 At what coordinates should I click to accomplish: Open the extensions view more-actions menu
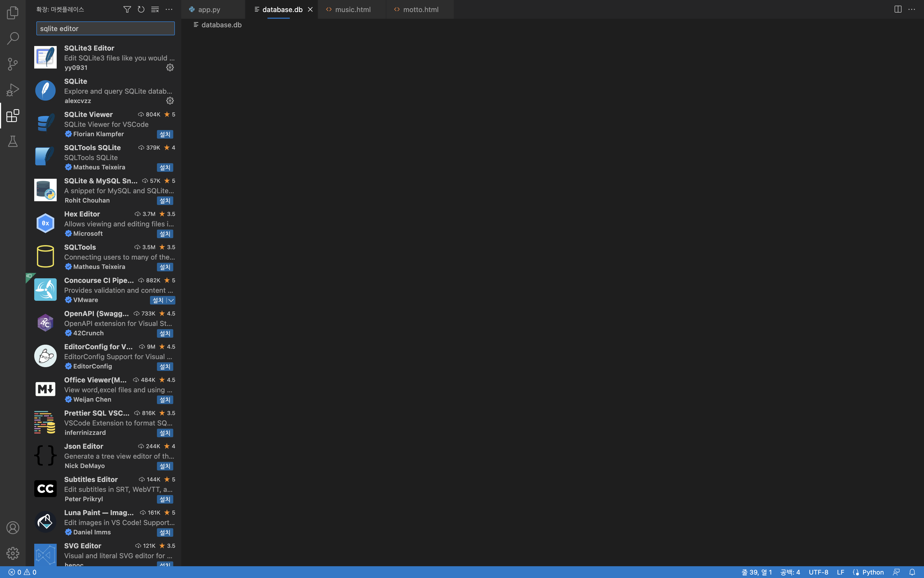pyautogui.click(x=169, y=9)
